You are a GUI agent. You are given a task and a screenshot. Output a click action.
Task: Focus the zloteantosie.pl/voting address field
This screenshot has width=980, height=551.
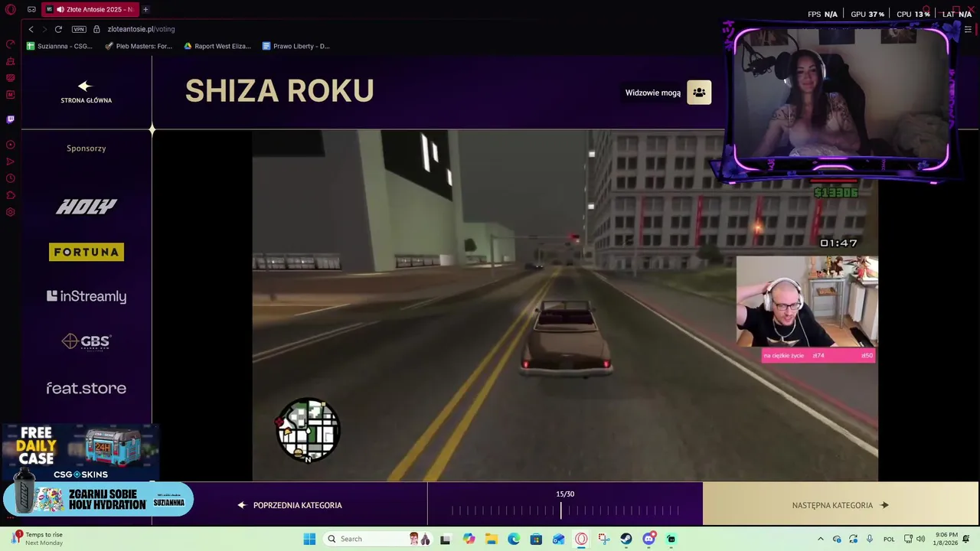pos(141,29)
